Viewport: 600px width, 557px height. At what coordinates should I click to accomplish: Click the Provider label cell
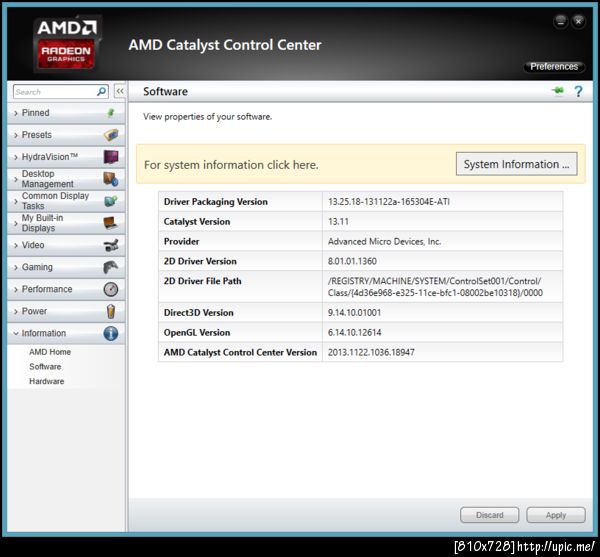[x=240, y=241]
